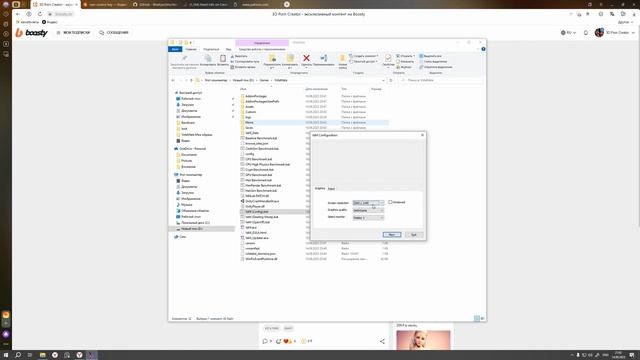Open the Screen resolution dropdown
Image resolution: width=640 pixels, height=360 pixels.
pos(368,203)
